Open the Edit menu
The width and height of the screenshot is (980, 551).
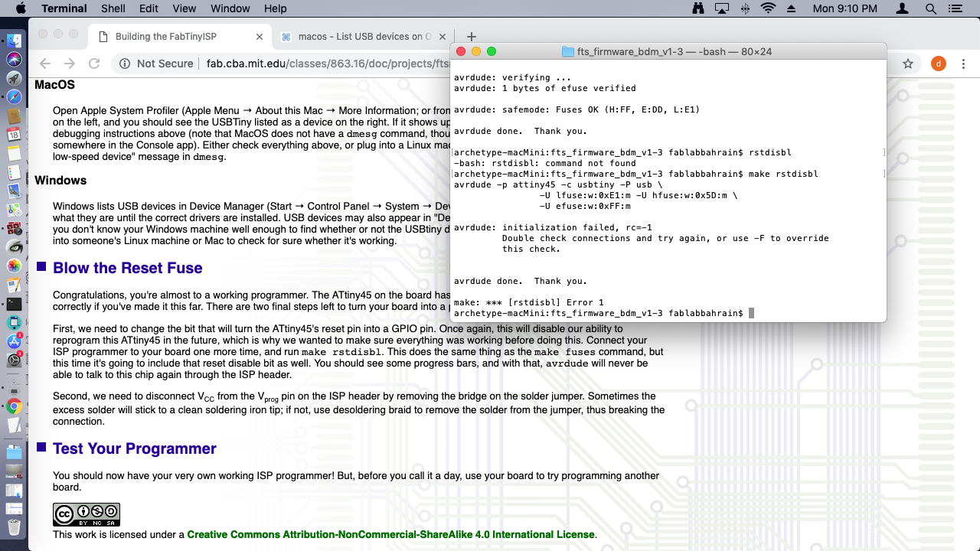[x=149, y=8]
